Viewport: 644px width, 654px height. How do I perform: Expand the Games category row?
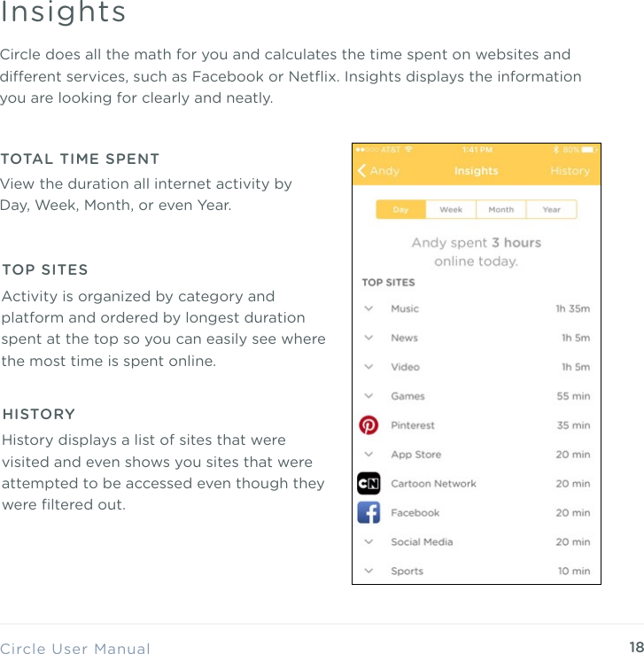coord(369,397)
